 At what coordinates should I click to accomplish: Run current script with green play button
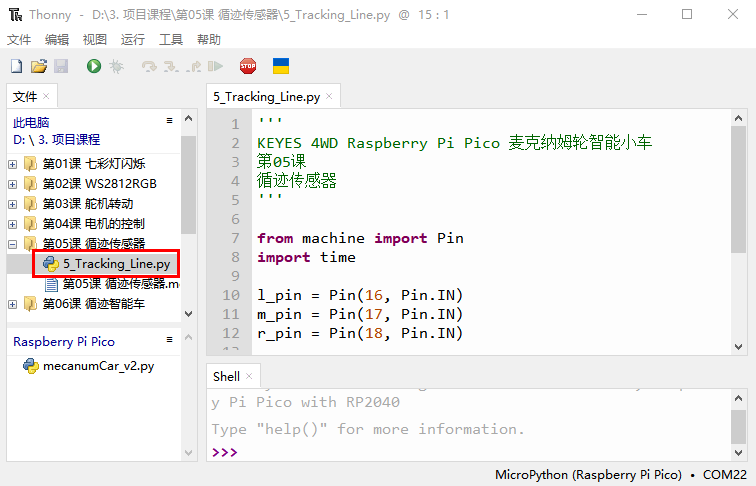[x=94, y=66]
